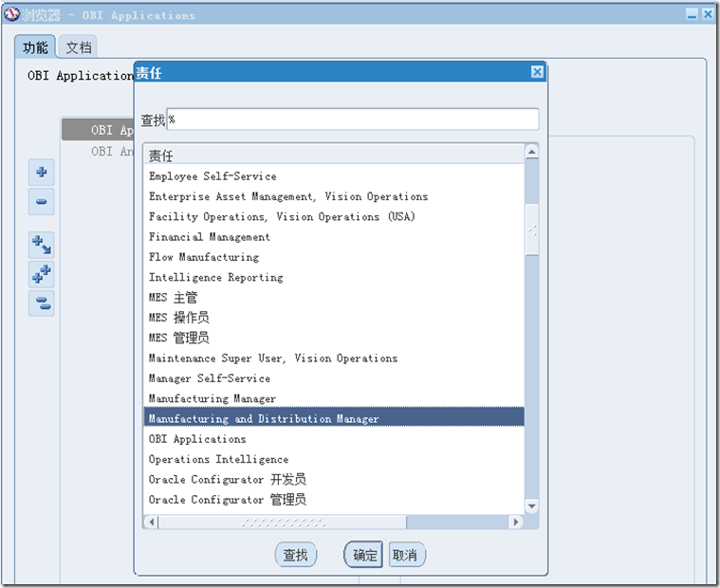Click vertical scrollbar thumb in list
This screenshot has width=720, height=588.
tap(532, 230)
